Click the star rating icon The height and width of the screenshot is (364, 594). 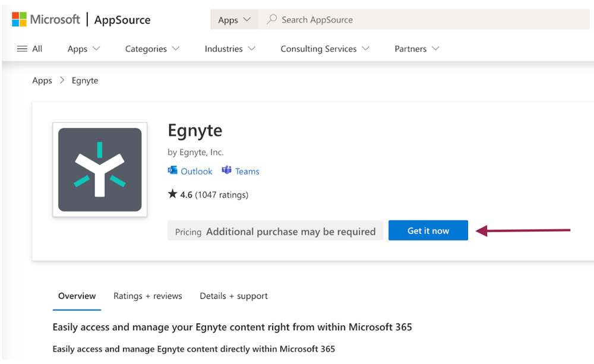[x=172, y=194]
